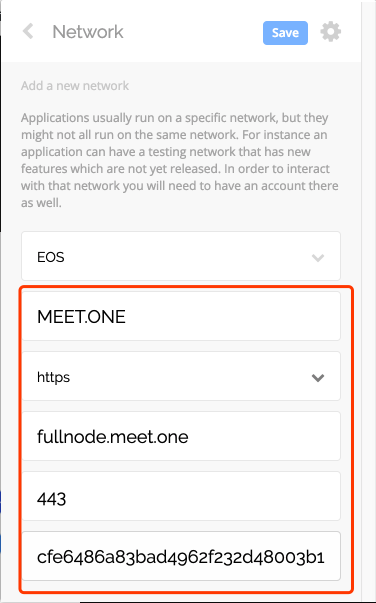Click the gray scrollbar strip at right edge
Screen dimensions: 376x603
tap(368, 302)
